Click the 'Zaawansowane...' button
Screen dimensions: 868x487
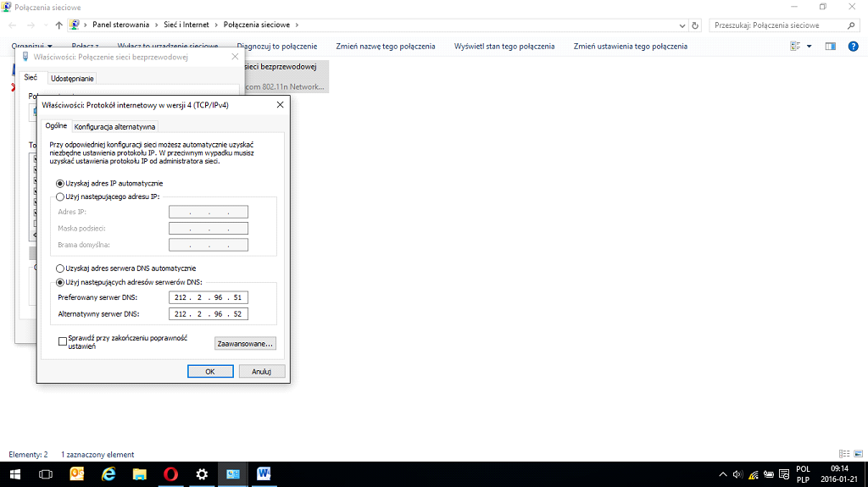(x=246, y=344)
